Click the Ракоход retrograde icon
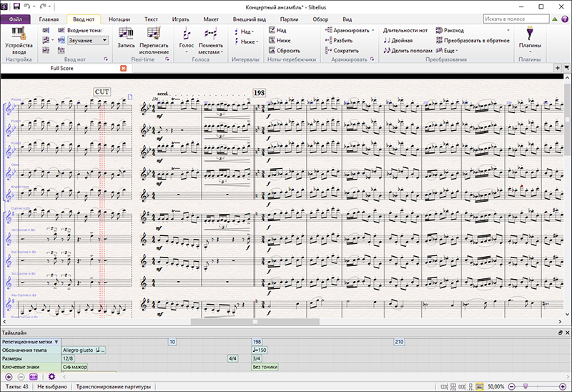Image resolution: width=572 pixels, height=392 pixels. click(x=439, y=30)
